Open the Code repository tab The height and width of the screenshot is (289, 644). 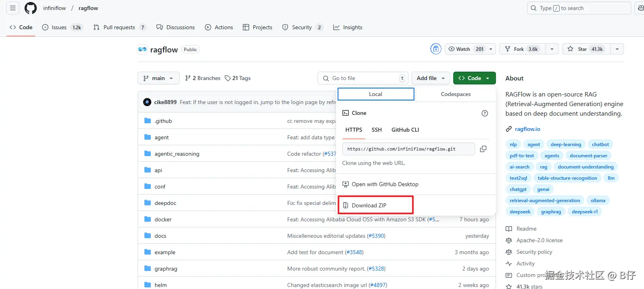(21, 27)
